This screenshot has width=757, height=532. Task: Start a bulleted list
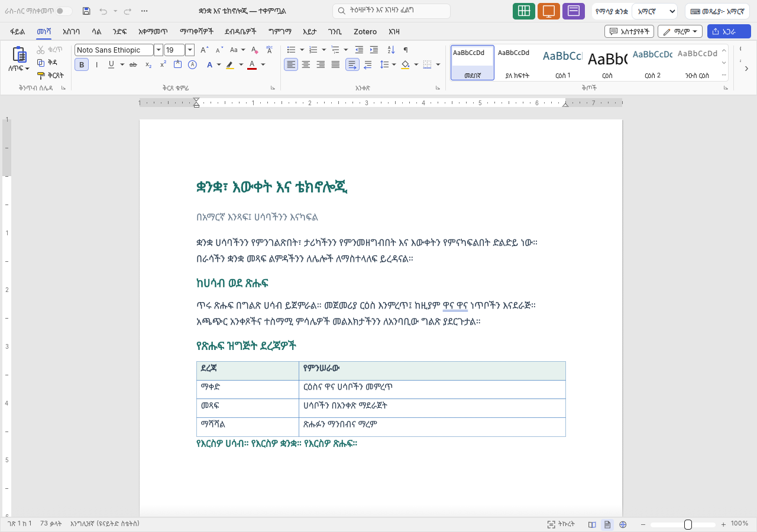tap(291, 50)
